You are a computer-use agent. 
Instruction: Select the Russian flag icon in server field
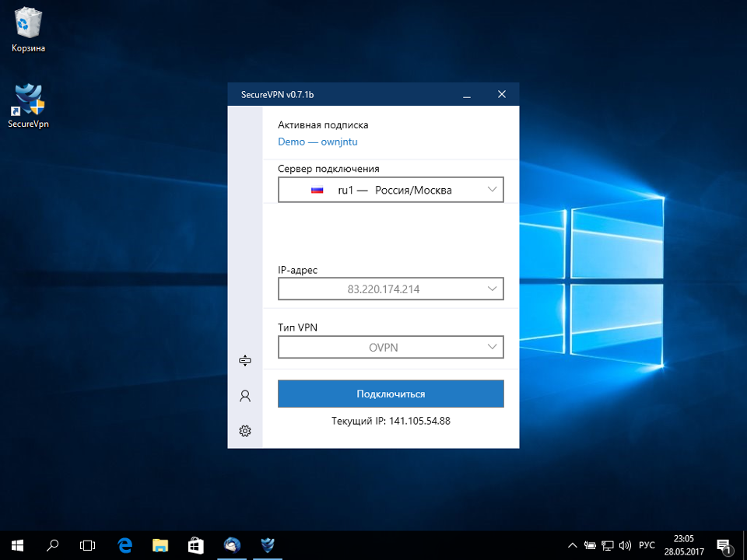pos(317,190)
